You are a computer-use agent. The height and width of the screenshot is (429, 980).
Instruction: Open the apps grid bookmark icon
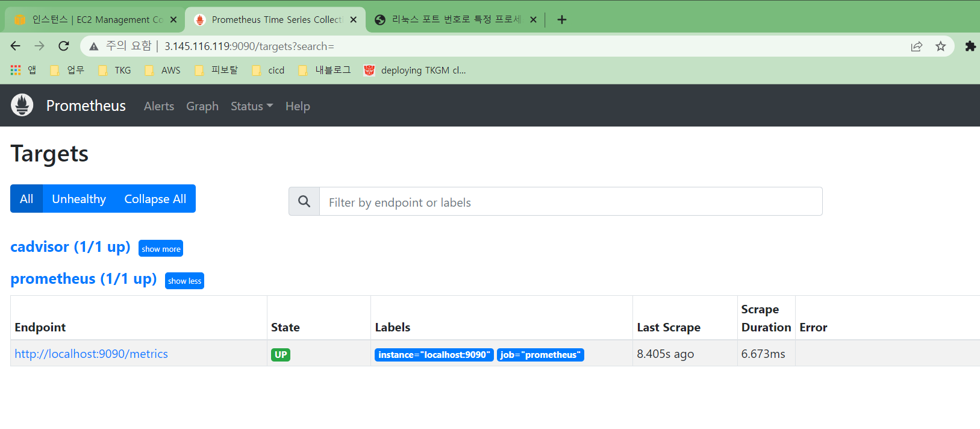(x=16, y=70)
